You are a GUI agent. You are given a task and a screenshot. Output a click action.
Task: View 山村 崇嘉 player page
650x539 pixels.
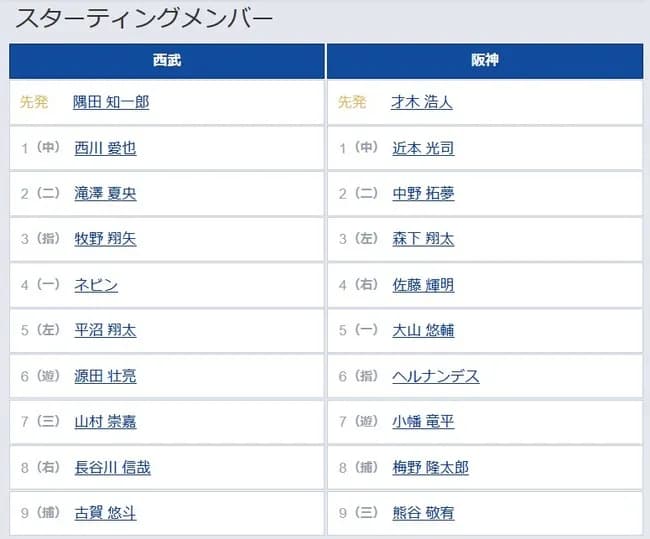pyautogui.click(x=105, y=422)
